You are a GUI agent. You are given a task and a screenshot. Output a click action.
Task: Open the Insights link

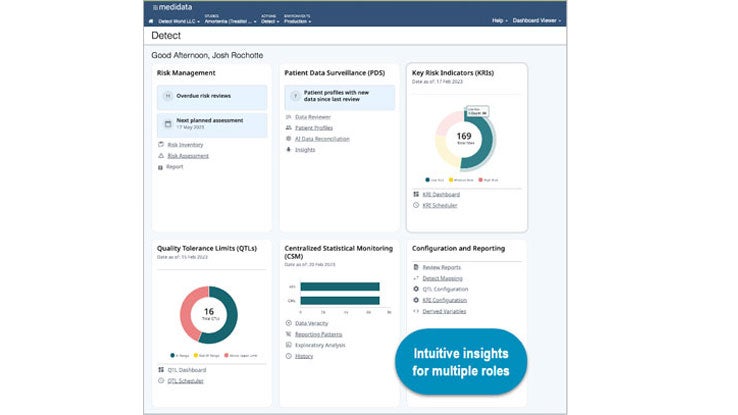click(x=305, y=150)
